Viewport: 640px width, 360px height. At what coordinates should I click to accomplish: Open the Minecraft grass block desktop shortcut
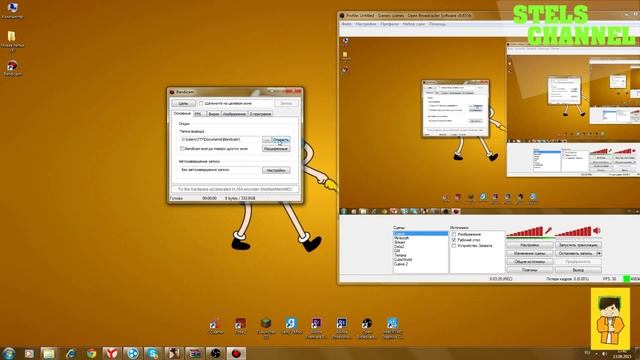[266, 327]
